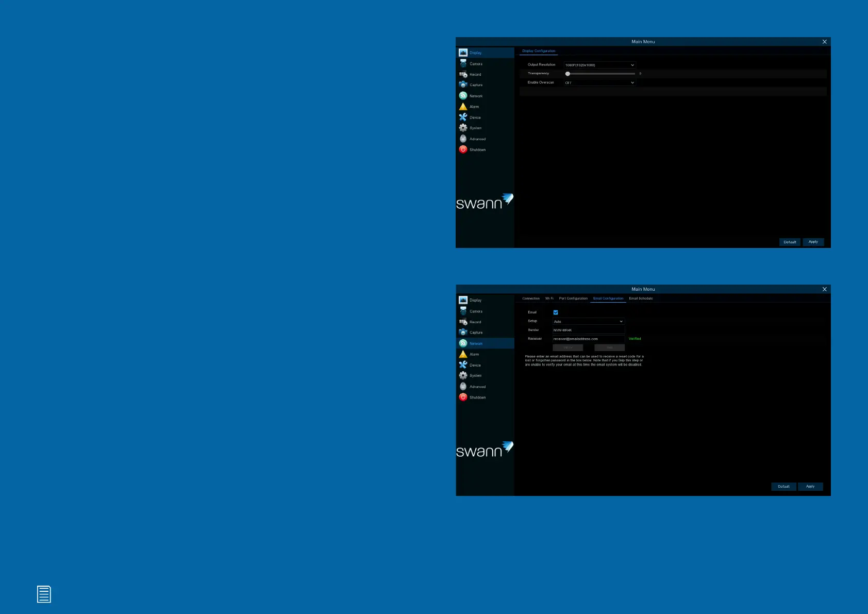
Task: Click Network icon in Email Configuration window
Action: click(x=463, y=343)
